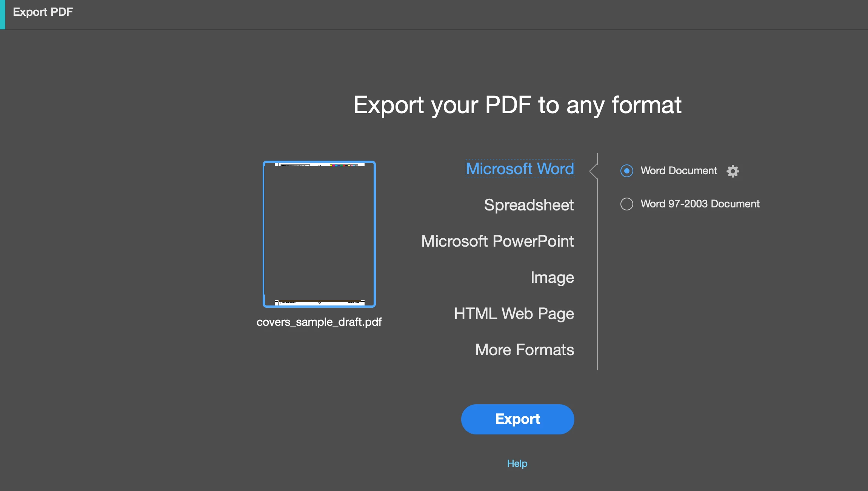Open the Help link
The width and height of the screenshot is (868, 491).
(x=517, y=463)
